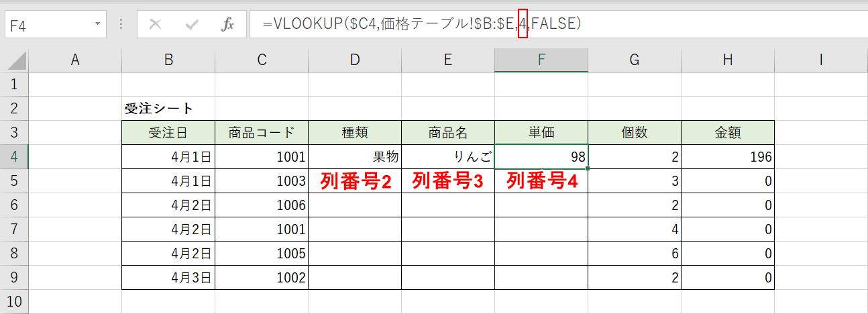Select product code cell 1002
This screenshot has height=314, width=868.
click(x=262, y=278)
